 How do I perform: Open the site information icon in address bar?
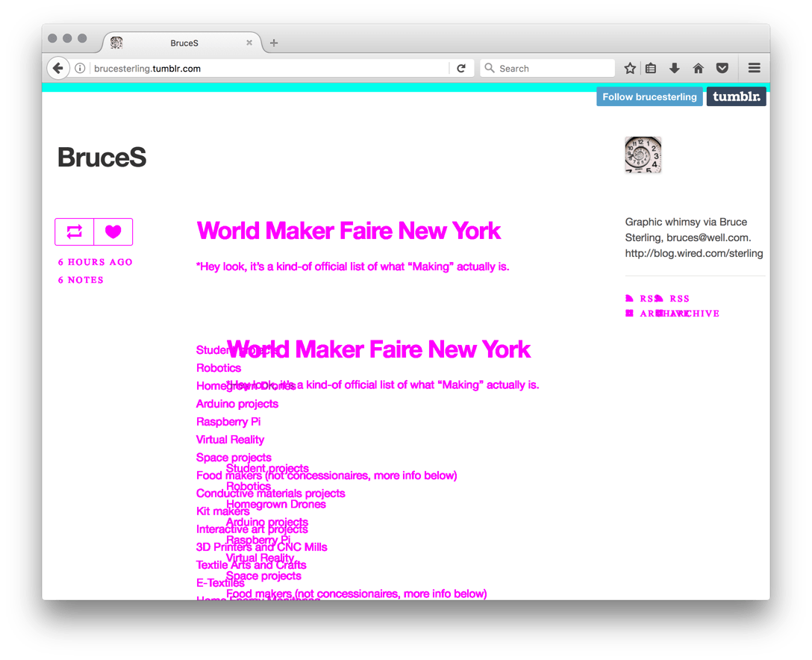80,69
